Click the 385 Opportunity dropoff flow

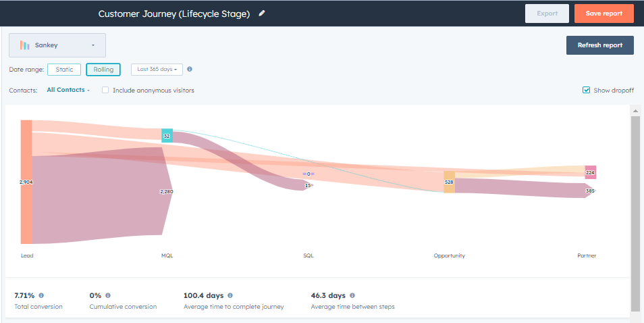coord(526,189)
